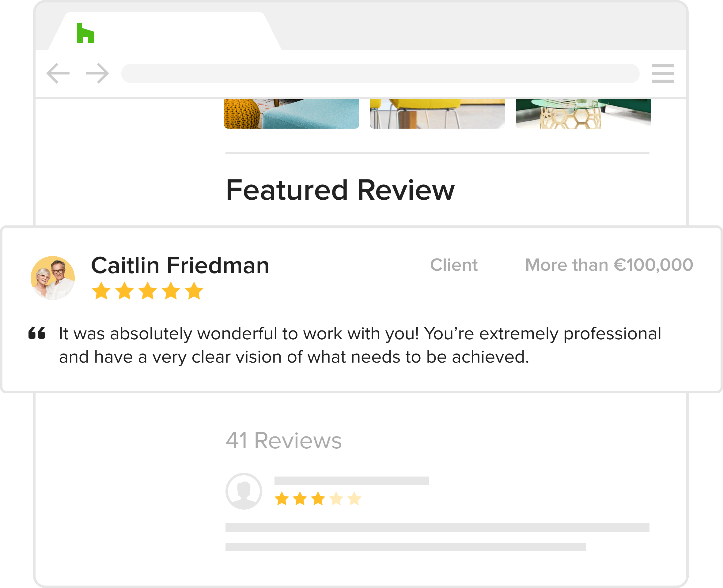This screenshot has width=723, height=588.
Task: Click the Client label
Action: point(454,265)
